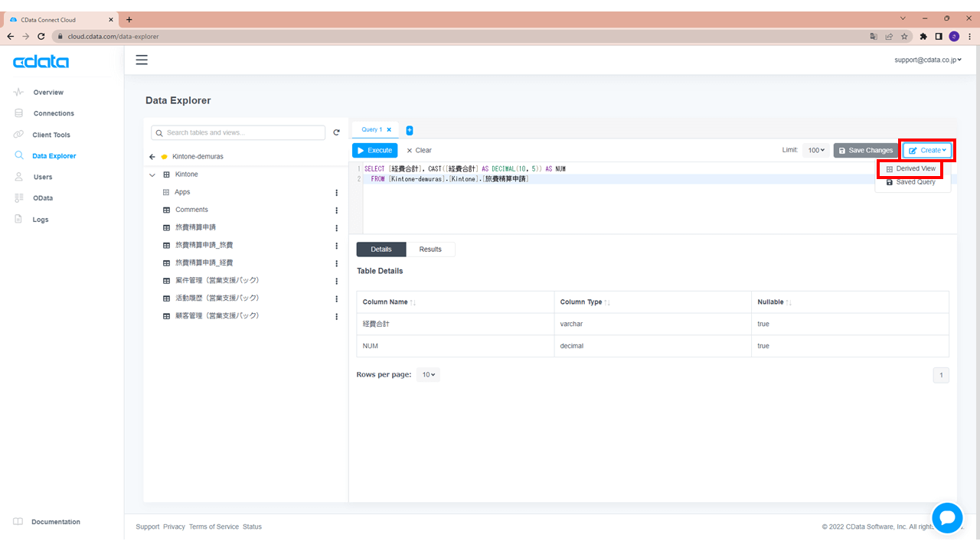
Task: Close the Query 1 tab
Action: tap(389, 130)
